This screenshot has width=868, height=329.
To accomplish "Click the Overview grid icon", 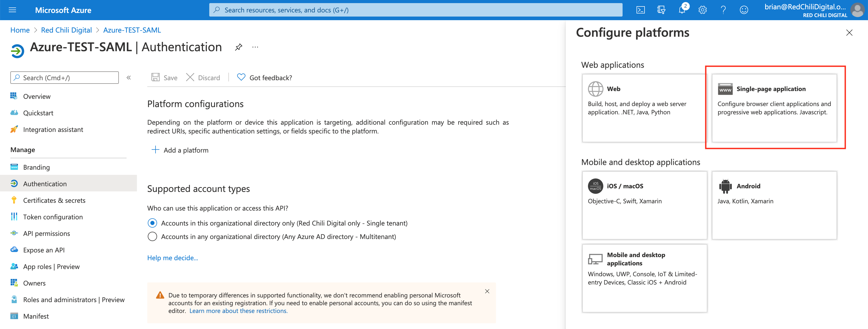I will 14,96.
